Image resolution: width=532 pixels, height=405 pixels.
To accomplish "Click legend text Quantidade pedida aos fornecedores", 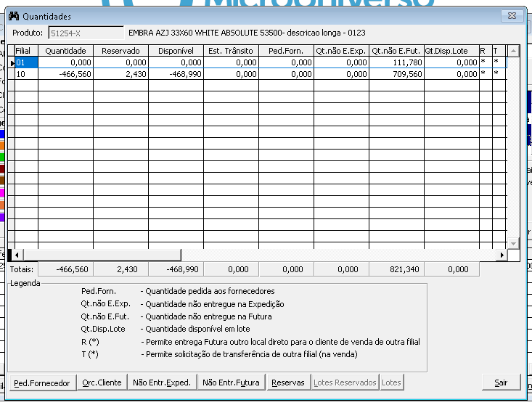I will tap(210, 291).
